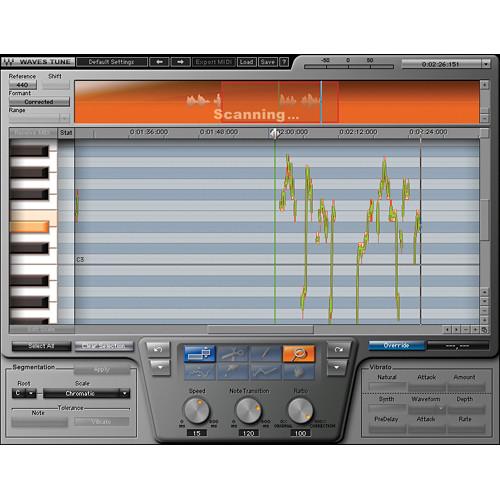
Task: Select the Note tool in the tool grid
Action: click(200, 354)
